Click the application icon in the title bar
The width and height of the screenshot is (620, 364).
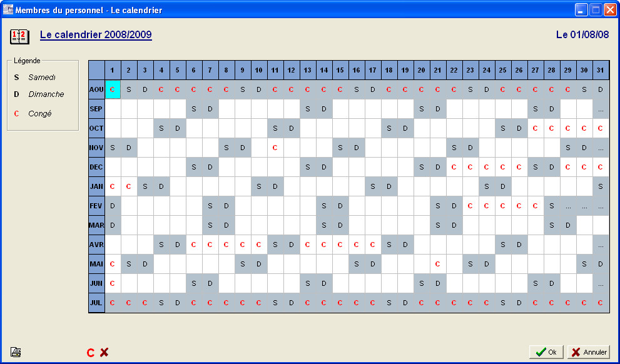8,9
